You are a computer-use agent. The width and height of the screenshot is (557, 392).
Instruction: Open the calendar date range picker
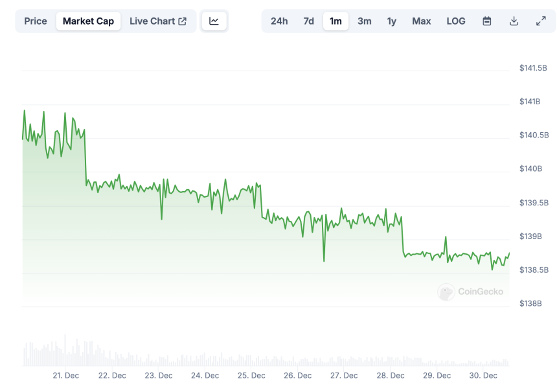point(487,21)
